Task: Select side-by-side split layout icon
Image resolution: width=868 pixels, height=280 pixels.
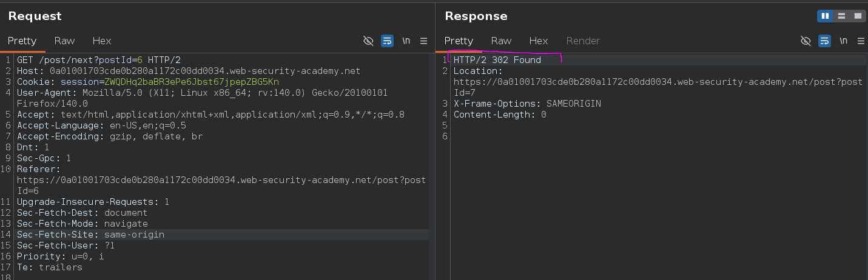Action: point(824,16)
